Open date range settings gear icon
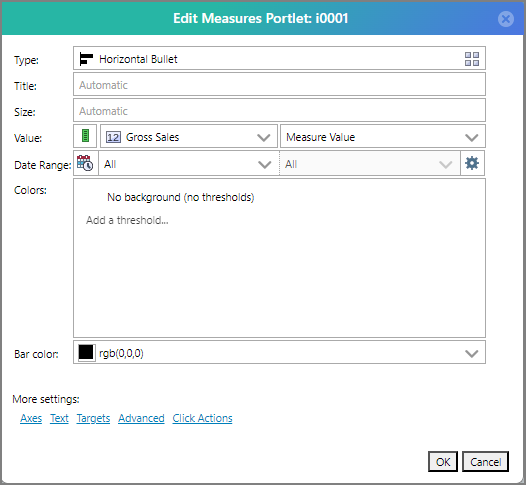The image size is (526, 485). click(x=472, y=163)
